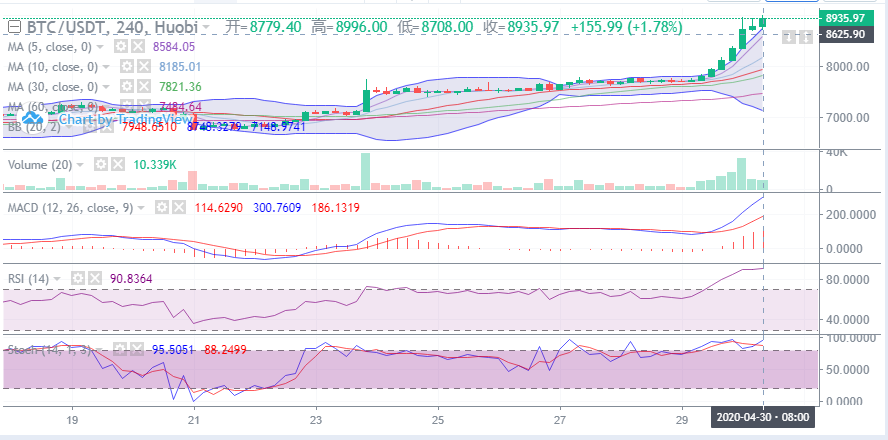The width and height of the screenshot is (888, 440).
Task: Click the 7484.64 MA60 value
Action: point(180,107)
